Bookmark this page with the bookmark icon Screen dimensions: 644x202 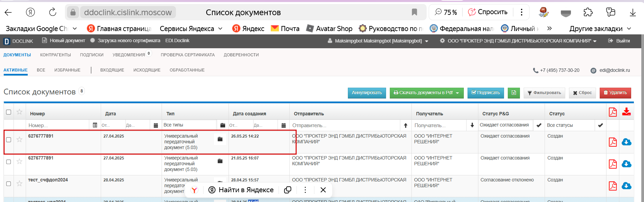click(x=414, y=12)
